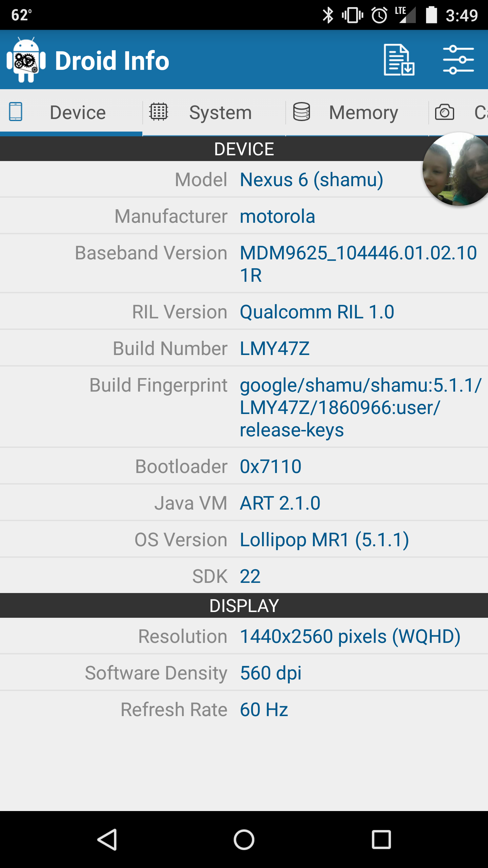Select the Device tab label
The width and height of the screenshot is (488, 868).
[78, 113]
